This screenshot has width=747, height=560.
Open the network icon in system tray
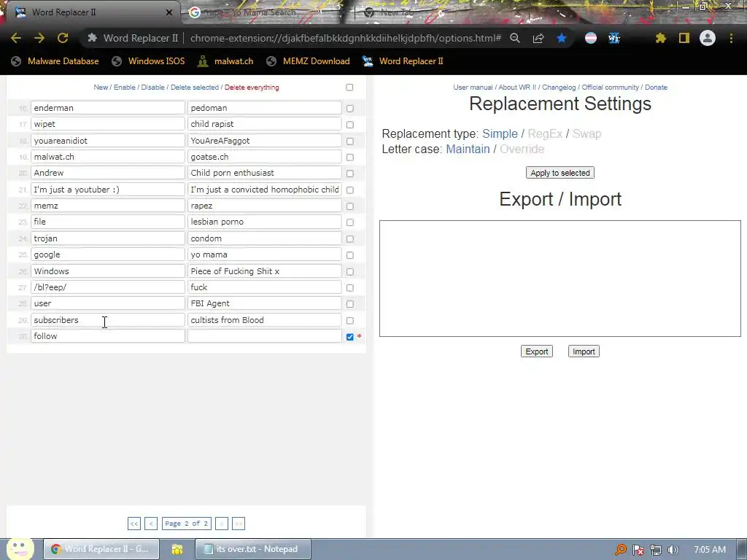tap(656, 550)
